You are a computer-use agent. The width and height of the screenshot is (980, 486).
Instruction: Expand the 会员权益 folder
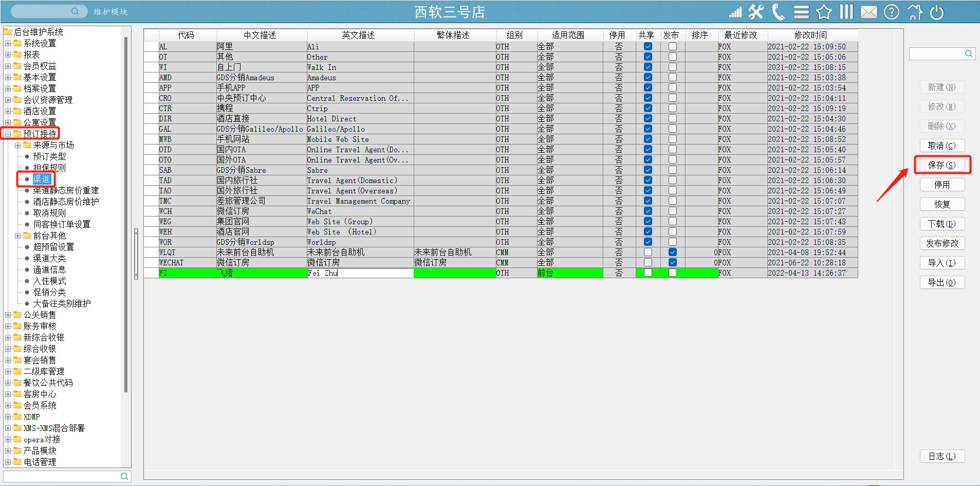tap(8, 66)
